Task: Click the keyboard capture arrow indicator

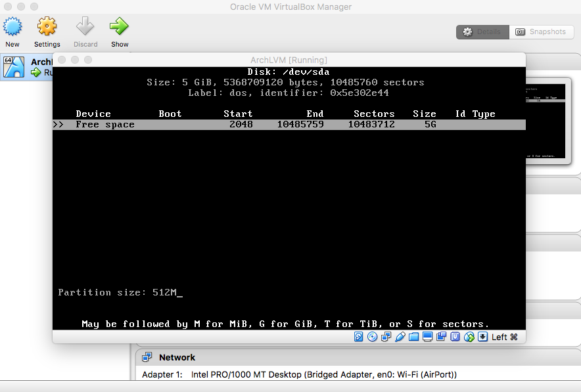Action: [482, 337]
